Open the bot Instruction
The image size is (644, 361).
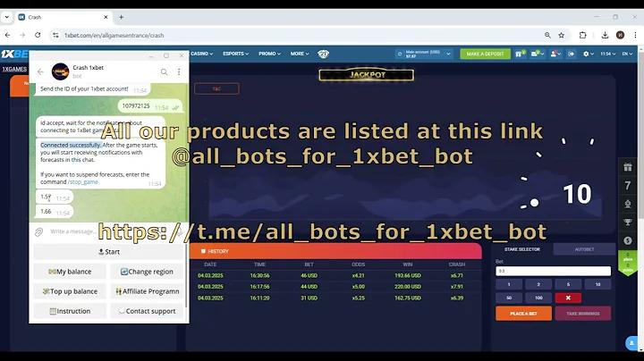[x=70, y=311]
